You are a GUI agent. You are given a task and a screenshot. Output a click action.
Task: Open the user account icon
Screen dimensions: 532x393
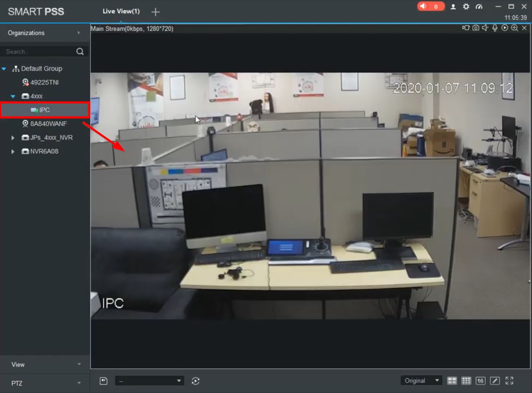coord(453,6)
